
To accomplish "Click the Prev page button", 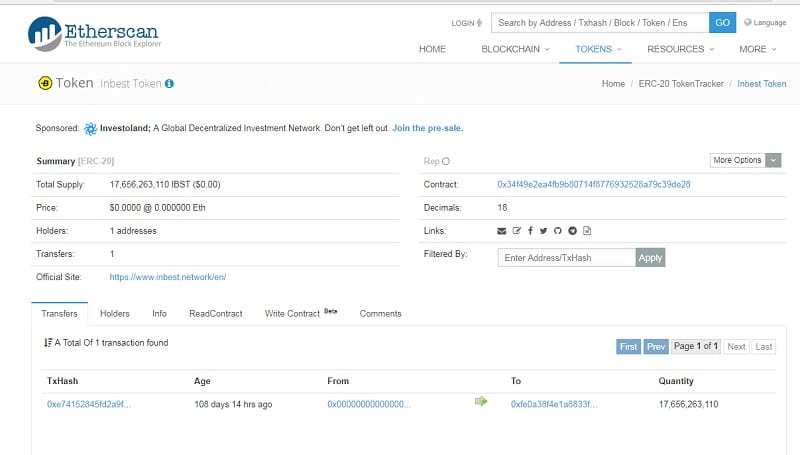I will coord(656,347).
